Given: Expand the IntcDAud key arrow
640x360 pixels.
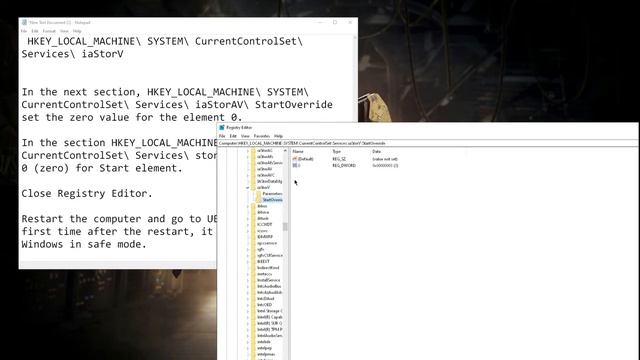Looking at the screenshot, I should [248, 298].
